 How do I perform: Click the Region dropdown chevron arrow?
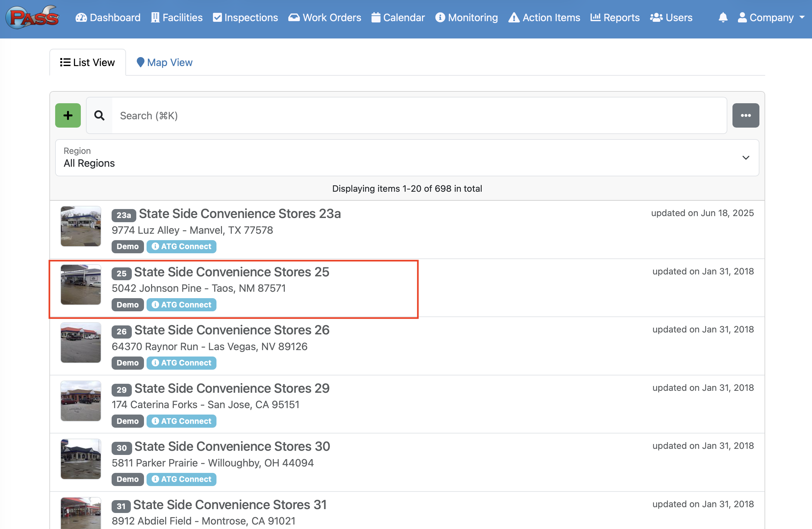pyautogui.click(x=746, y=158)
